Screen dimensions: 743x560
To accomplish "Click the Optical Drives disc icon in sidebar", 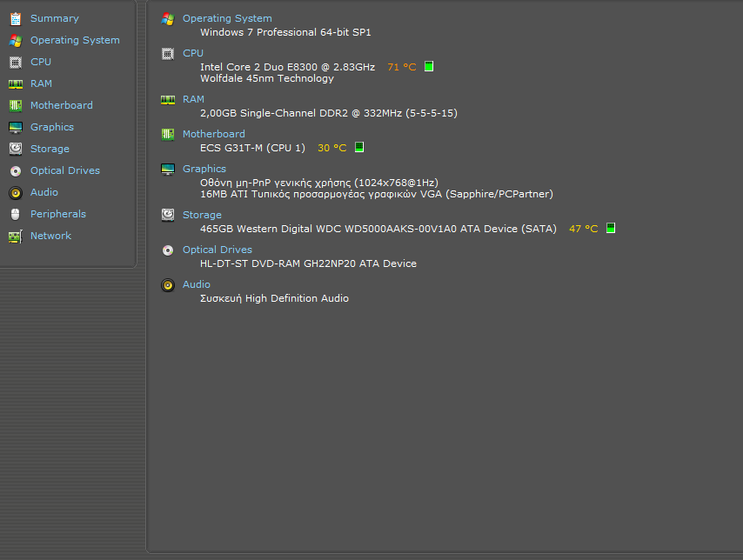I will [x=16, y=171].
